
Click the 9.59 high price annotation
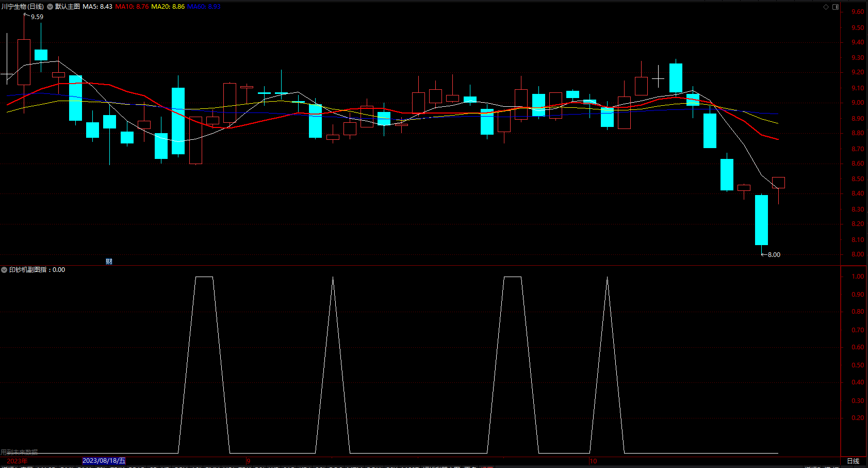pos(37,17)
